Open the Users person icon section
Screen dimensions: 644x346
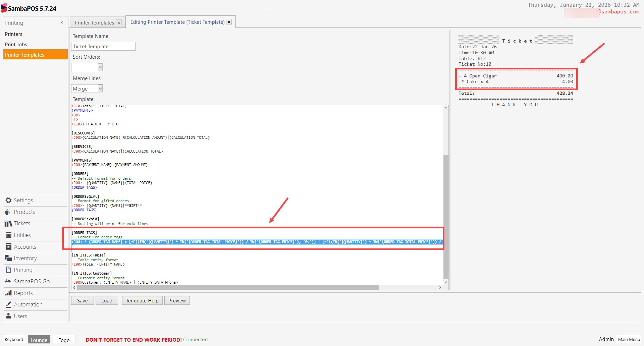(x=8, y=316)
